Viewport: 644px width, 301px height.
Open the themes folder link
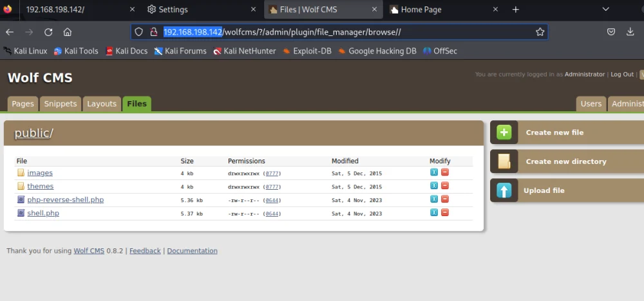tap(40, 186)
